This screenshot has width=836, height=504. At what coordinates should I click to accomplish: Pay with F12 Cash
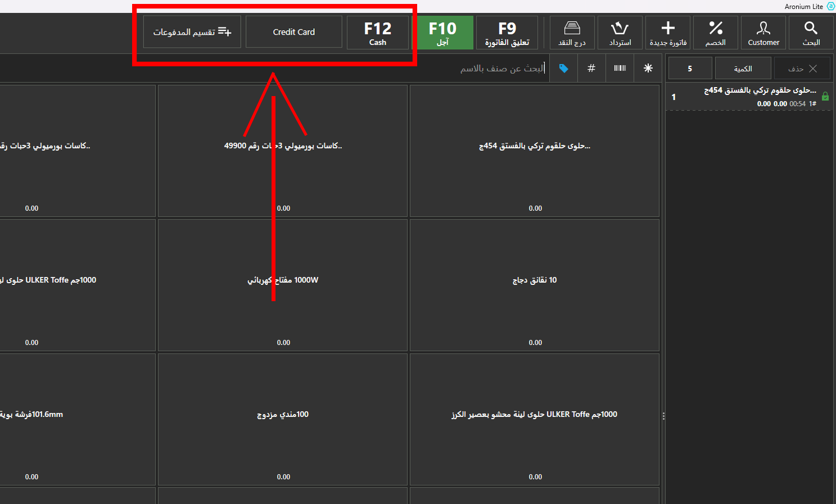[x=377, y=33]
